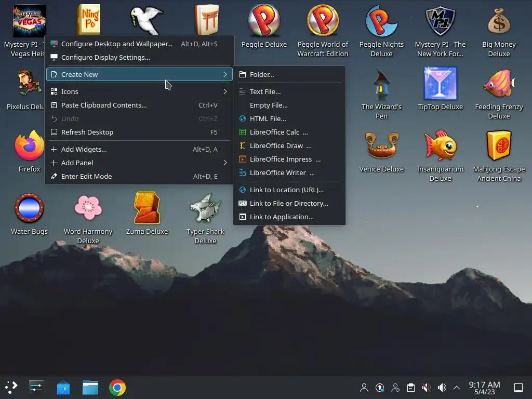Open clipboard tray icon
The width and height of the screenshot is (532, 399).
[x=410, y=388]
